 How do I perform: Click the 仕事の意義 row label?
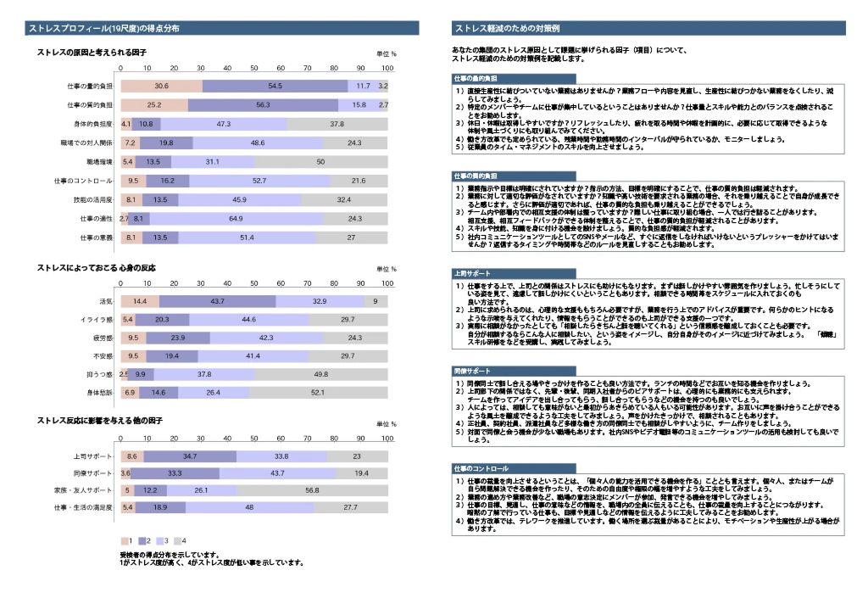[x=97, y=238]
